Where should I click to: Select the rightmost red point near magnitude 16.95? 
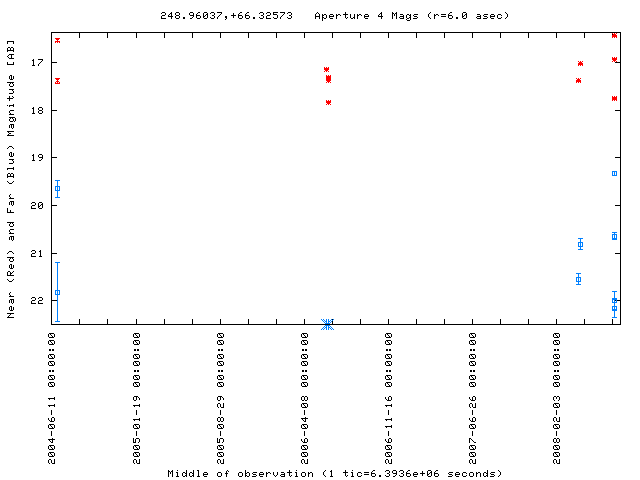(615, 60)
